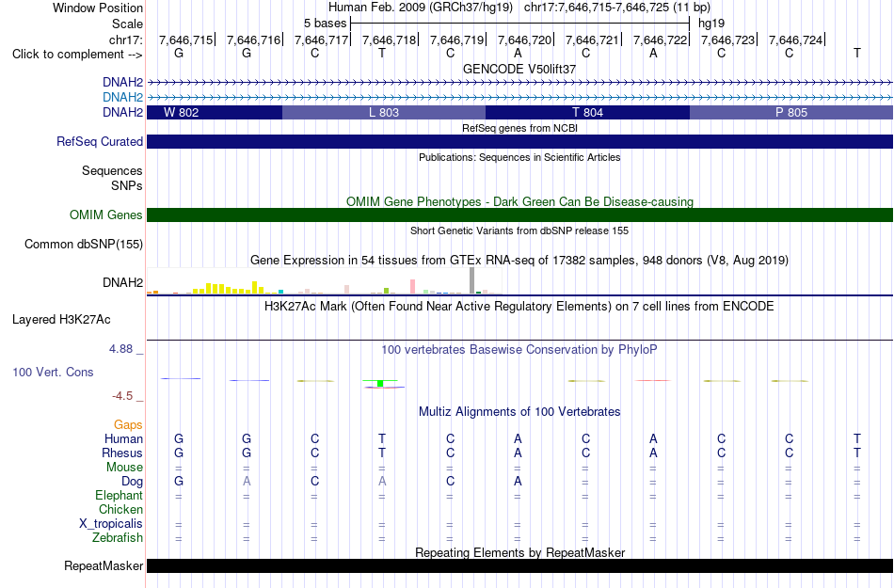Click the GTEx Gene Expression track title

519,261
